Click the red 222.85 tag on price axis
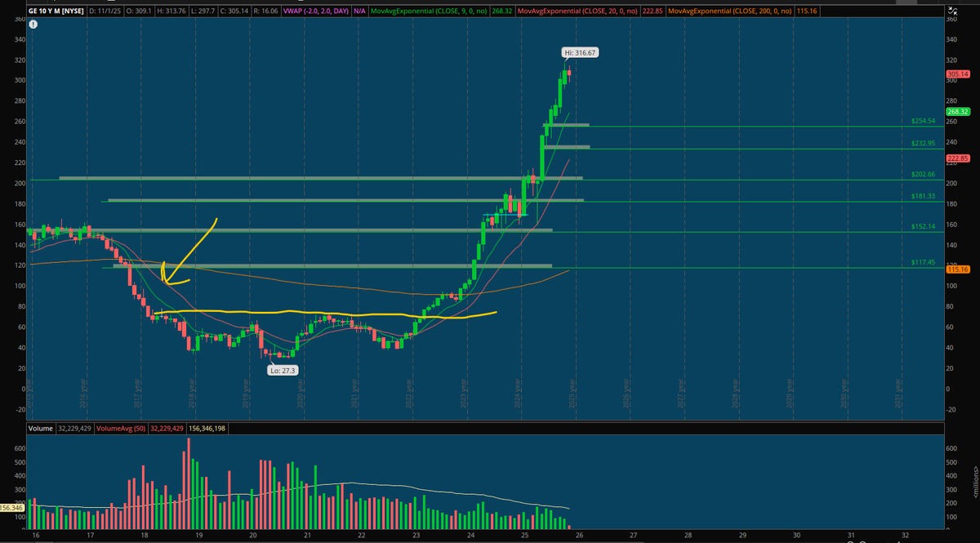This screenshot has width=980, height=543. pyautogui.click(x=958, y=158)
